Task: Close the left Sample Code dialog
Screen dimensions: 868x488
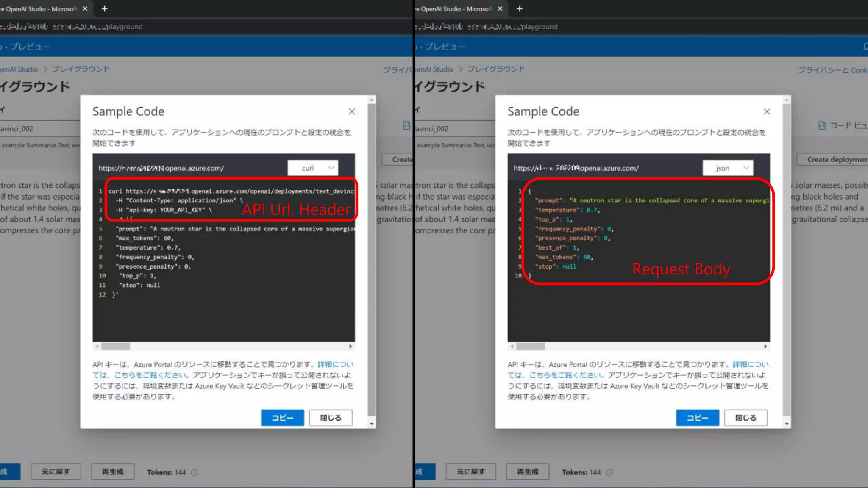Action: click(351, 111)
